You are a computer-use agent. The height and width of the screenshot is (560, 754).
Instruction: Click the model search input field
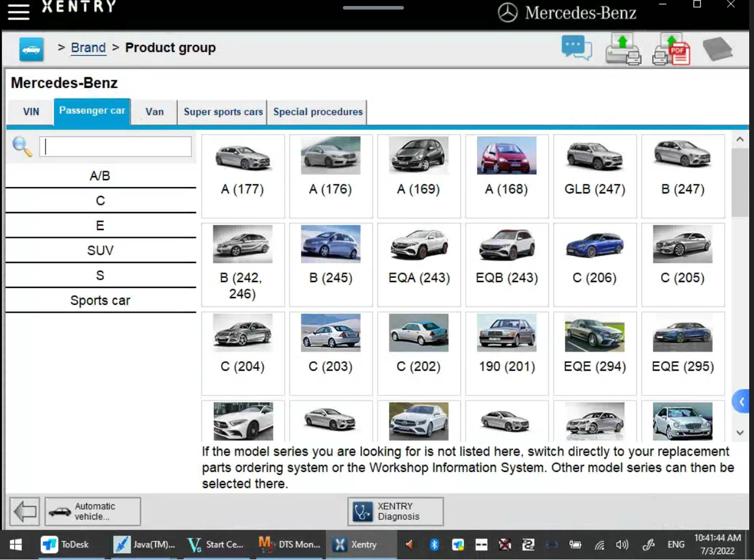pos(116,147)
